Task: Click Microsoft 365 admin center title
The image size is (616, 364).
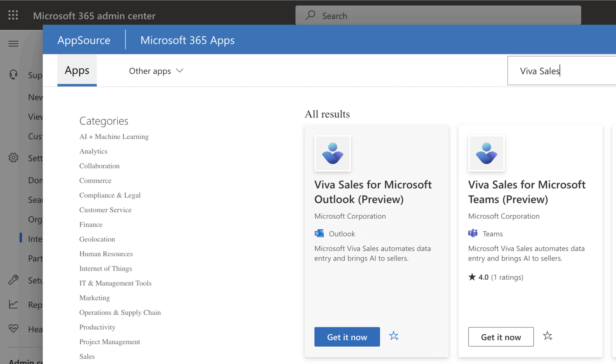Action: (x=94, y=16)
